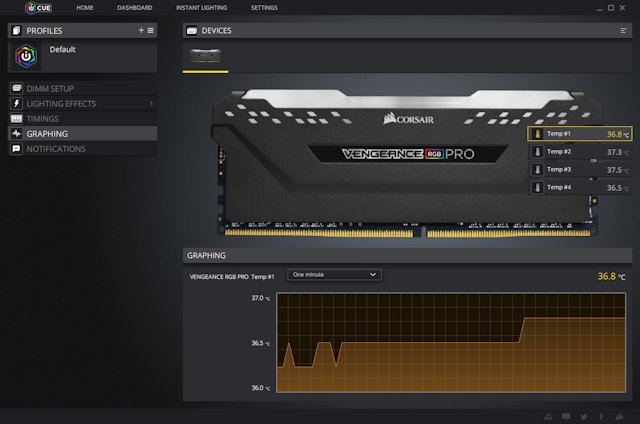Open DIMM SETUP section

point(82,89)
